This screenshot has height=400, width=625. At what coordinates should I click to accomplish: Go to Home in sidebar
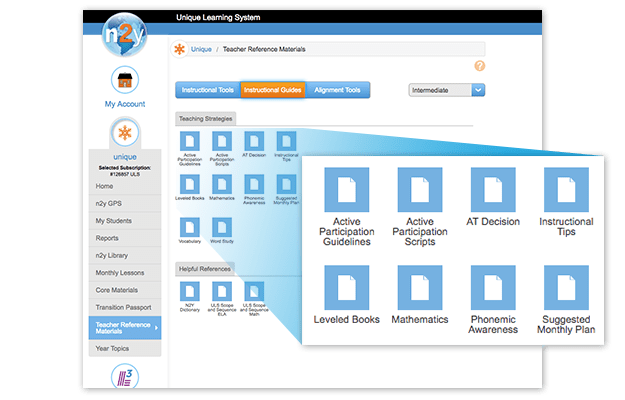point(125,186)
